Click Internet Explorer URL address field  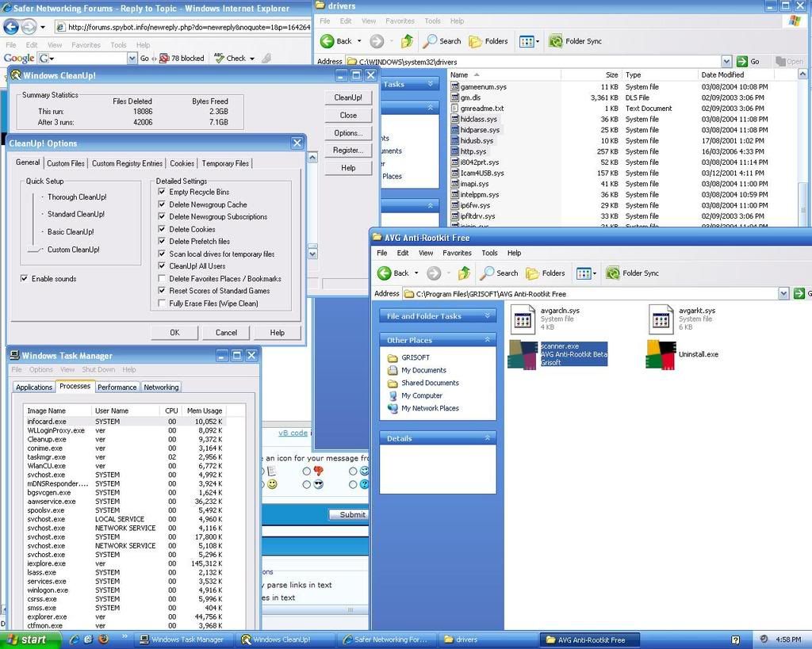coord(183,27)
